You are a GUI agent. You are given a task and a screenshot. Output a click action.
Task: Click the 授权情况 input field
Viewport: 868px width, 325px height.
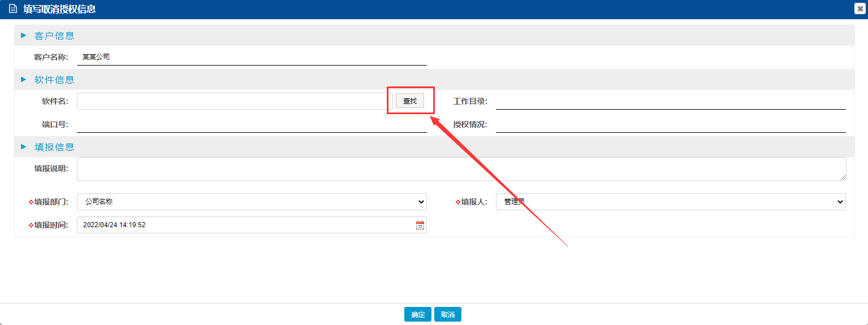pyautogui.click(x=670, y=124)
